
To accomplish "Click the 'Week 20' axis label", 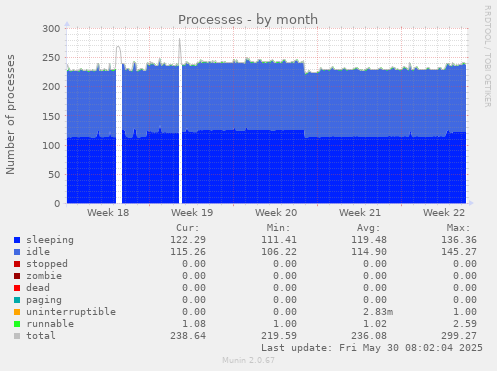I will click(276, 213).
